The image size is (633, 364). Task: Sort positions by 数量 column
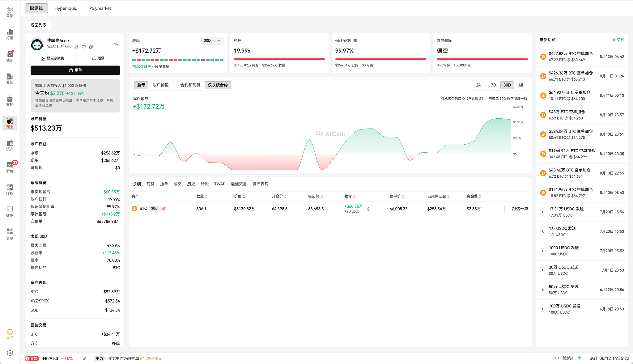(202, 196)
